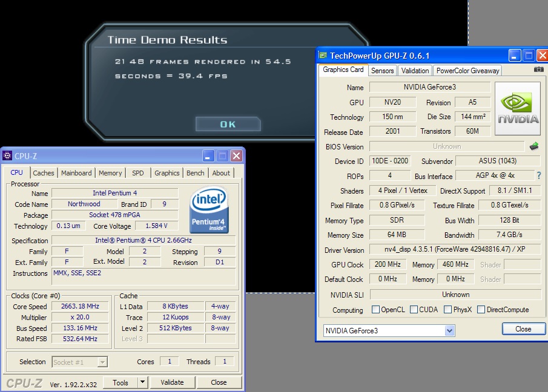
Task: Click the GPU Name field showing GeForce3
Action: (x=429, y=87)
